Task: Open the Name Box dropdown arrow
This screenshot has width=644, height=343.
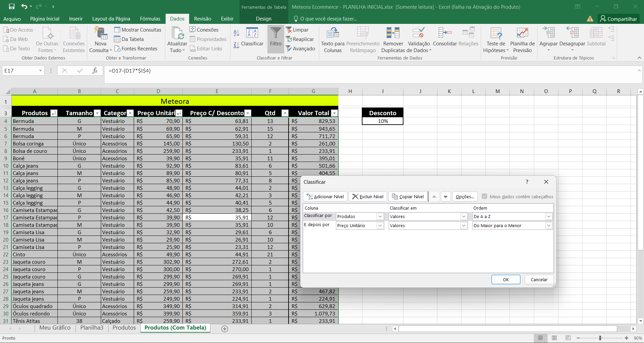Action: point(40,71)
